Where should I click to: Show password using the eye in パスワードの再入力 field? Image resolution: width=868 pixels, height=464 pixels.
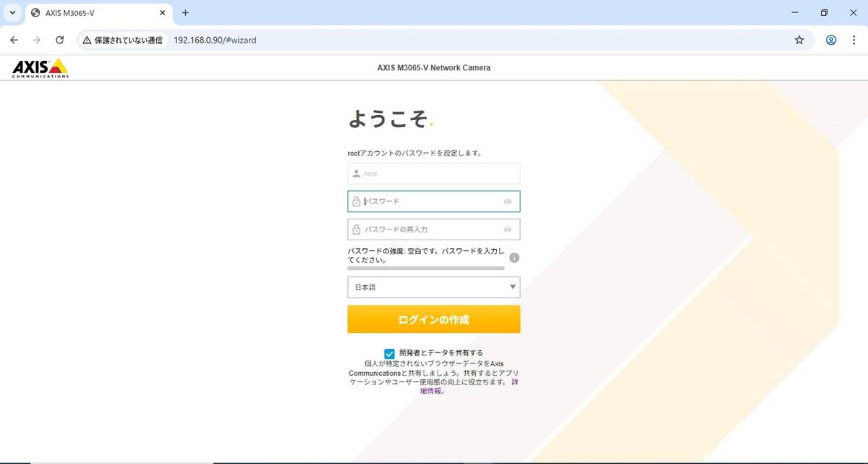[508, 229]
